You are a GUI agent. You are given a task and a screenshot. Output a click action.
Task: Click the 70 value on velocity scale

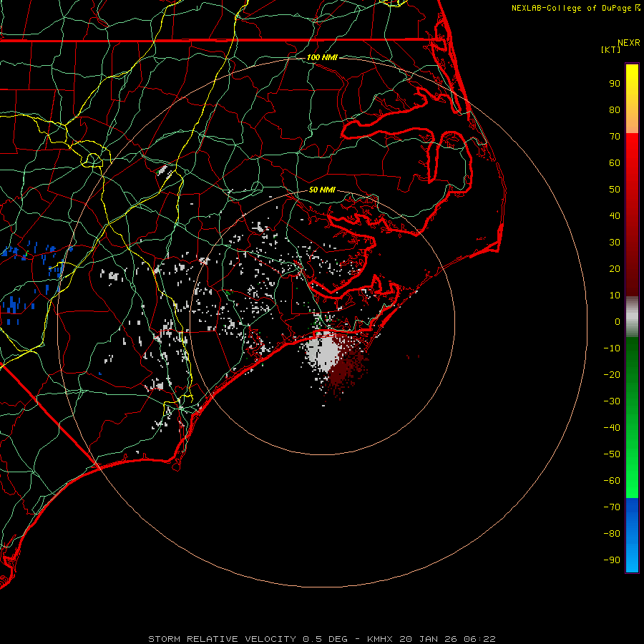coord(615,137)
